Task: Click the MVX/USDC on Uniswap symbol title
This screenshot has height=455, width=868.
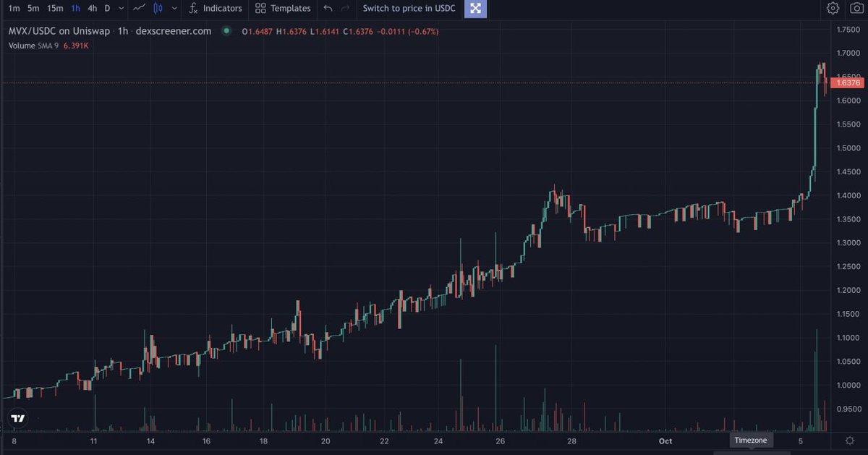Action: point(59,31)
